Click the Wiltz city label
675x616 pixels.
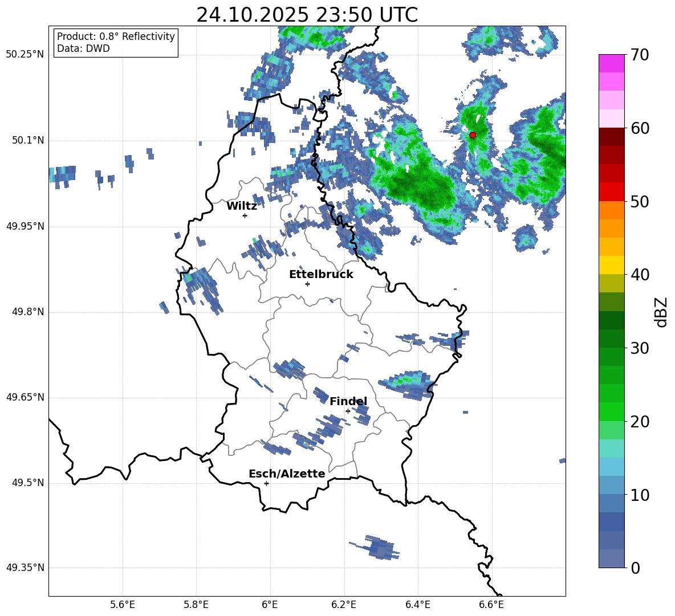pos(242,206)
